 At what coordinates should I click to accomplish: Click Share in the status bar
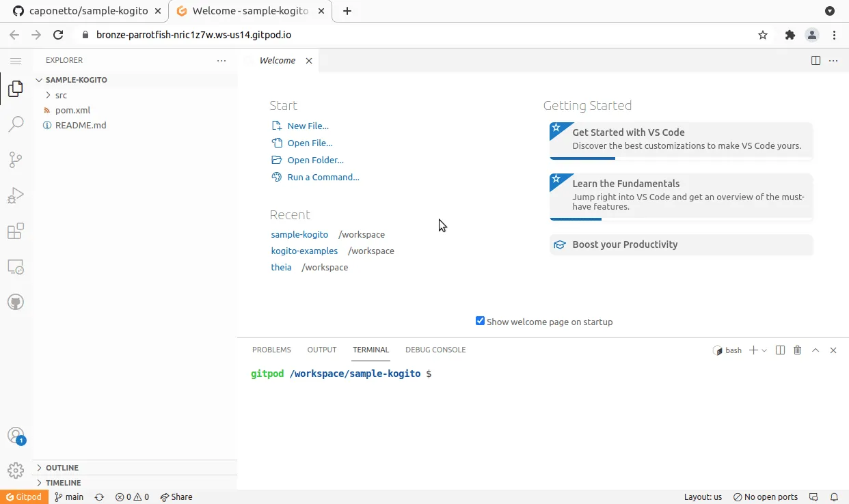coord(176,497)
